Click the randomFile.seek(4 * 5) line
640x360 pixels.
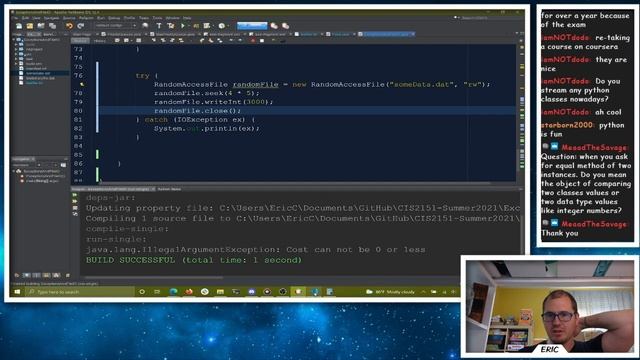pos(207,93)
